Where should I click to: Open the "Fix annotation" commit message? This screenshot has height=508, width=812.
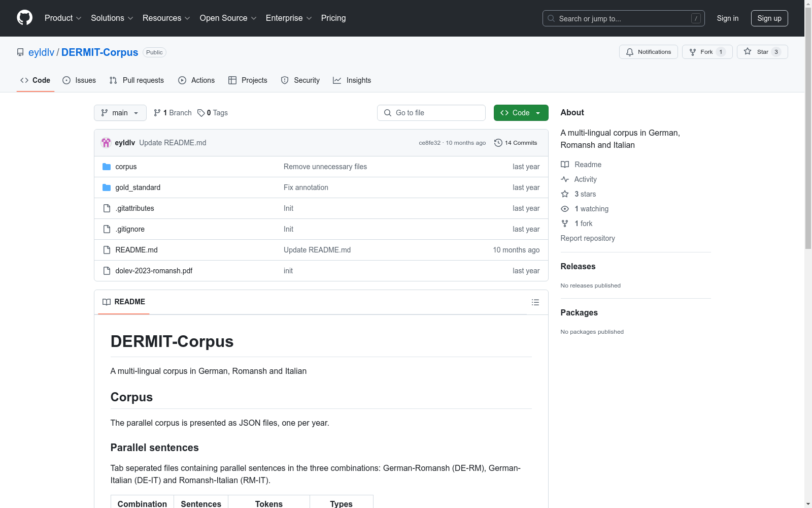pos(306,187)
